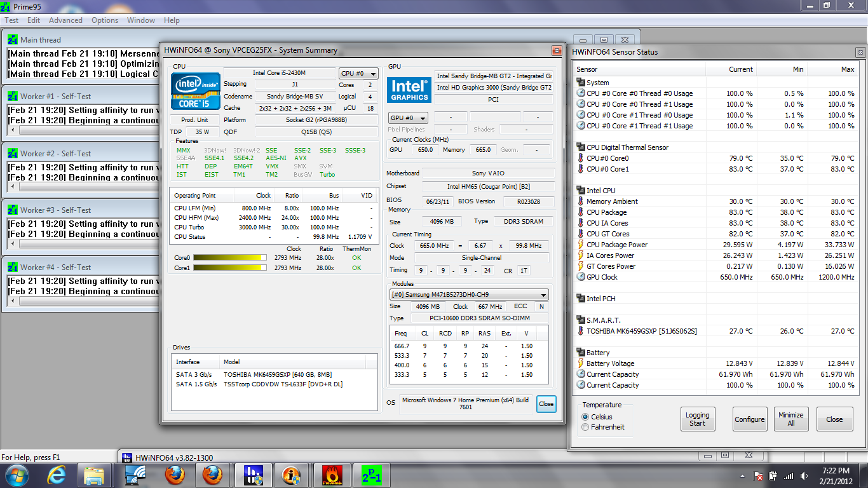Image resolution: width=868 pixels, height=488 pixels.
Task: Open the Edit menu in Prime95
Action: tap(34, 20)
